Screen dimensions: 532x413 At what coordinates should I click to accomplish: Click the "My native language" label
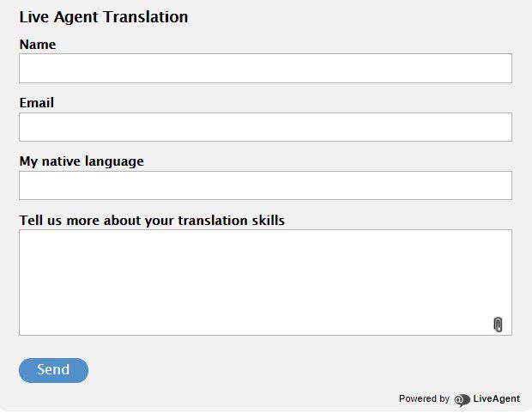coord(82,161)
